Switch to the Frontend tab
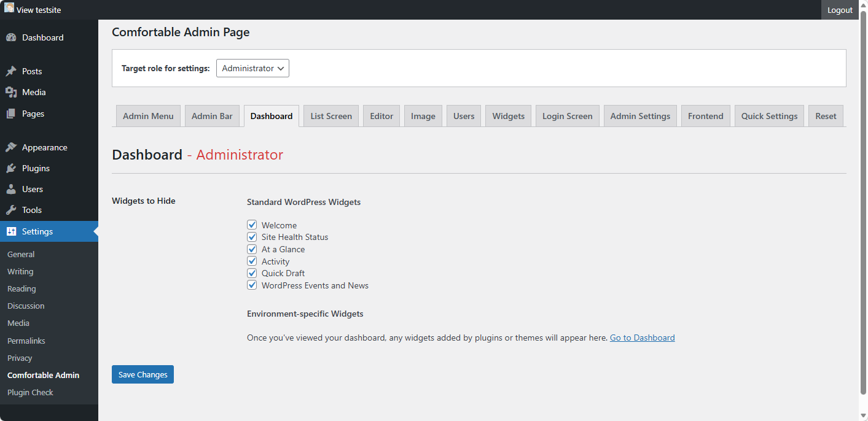868x421 pixels. (706, 116)
